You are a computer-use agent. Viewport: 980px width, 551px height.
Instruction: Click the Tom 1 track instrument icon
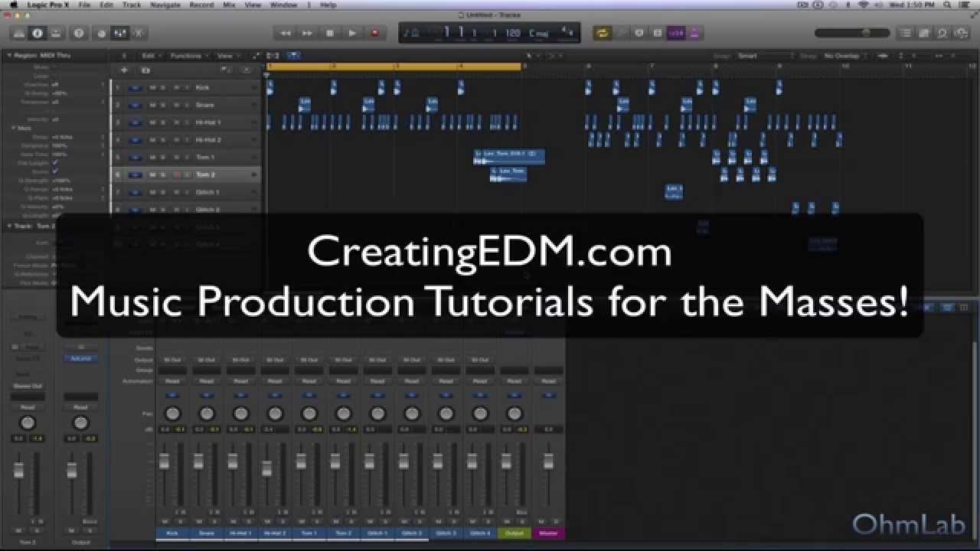tap(135, 157)
